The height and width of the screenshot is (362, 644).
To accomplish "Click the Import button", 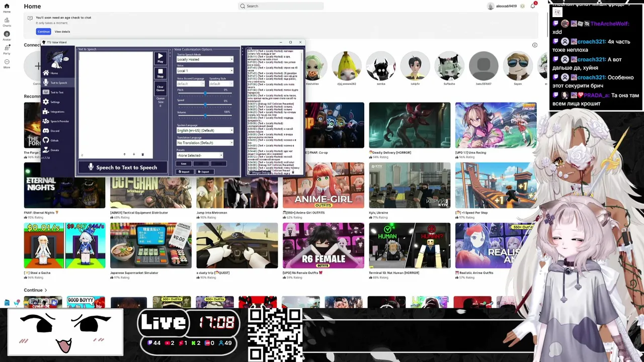I will point(184,172).
